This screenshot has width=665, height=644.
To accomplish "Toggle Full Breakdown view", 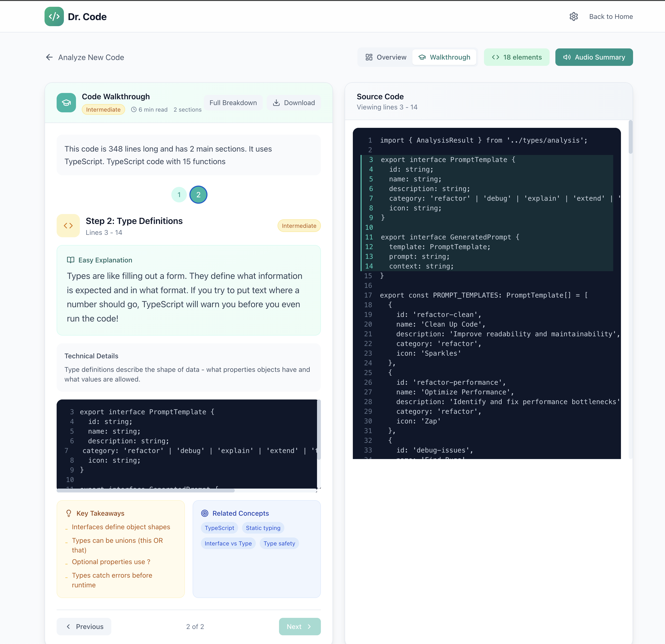I will [x=233, y=102].
